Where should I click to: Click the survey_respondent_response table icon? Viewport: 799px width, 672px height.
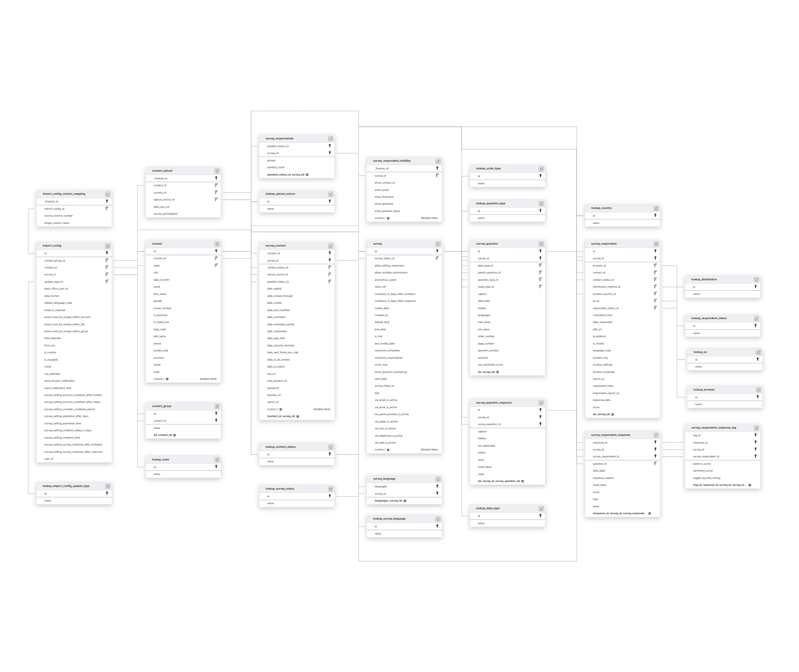click(x=656, y=437)
